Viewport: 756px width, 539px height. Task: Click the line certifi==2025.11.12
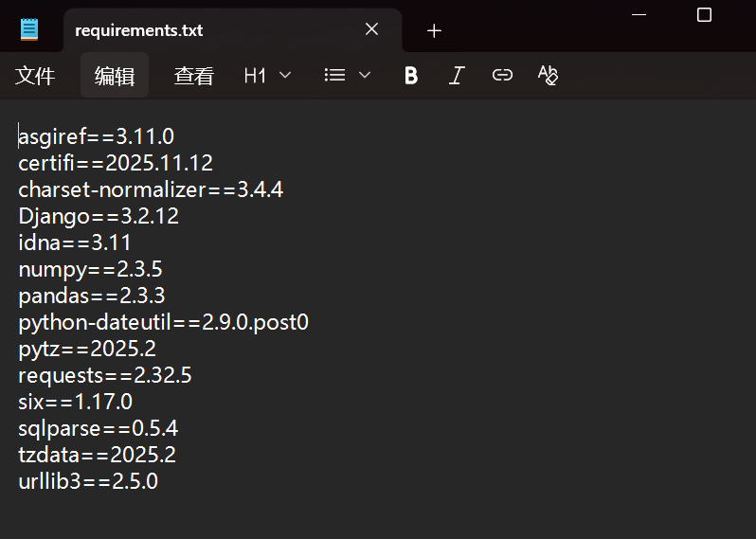tap(116, 163)
